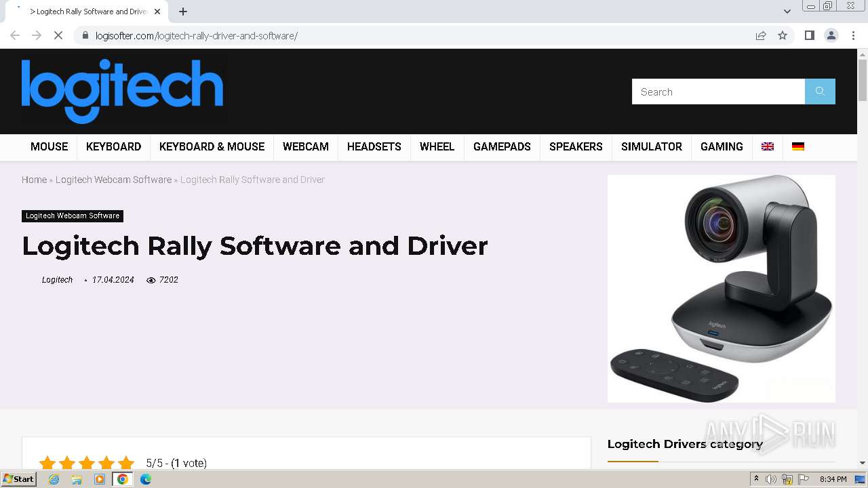Open File Explorer from taskbar

tap(77, 479)
